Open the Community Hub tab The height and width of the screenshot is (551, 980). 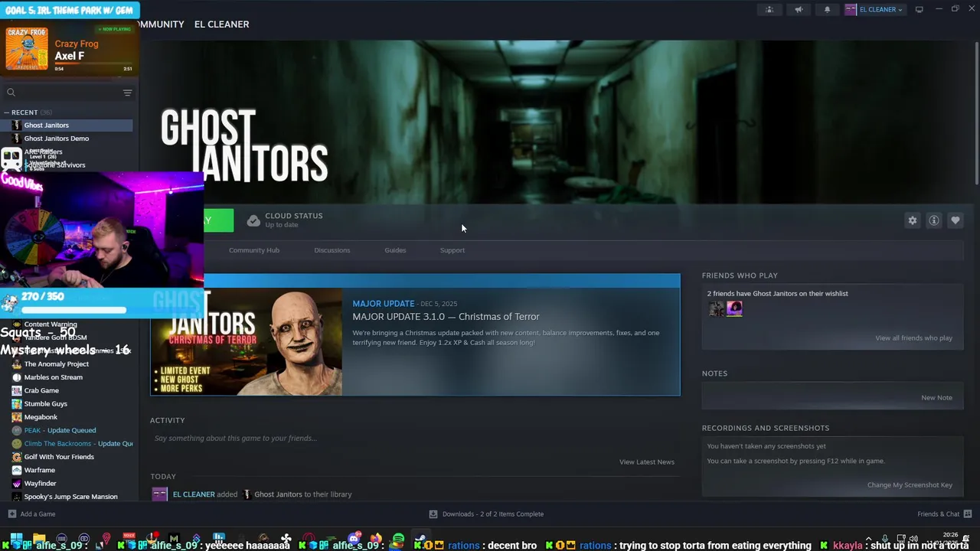tap(254, 250)
